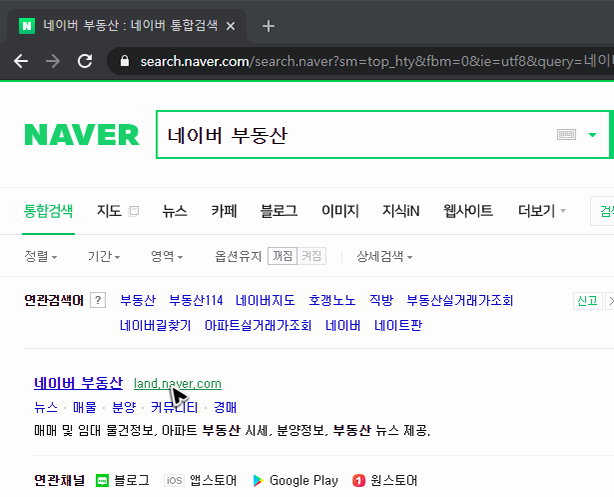
Task: Click the 네이버 related search link
Action: tap(343, 325)
